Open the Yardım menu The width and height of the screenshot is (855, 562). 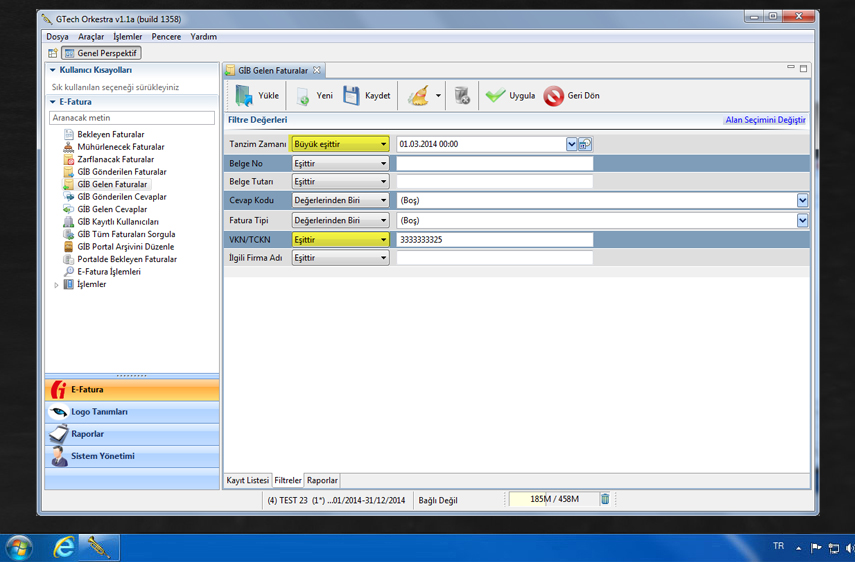(x=203, y=37)
